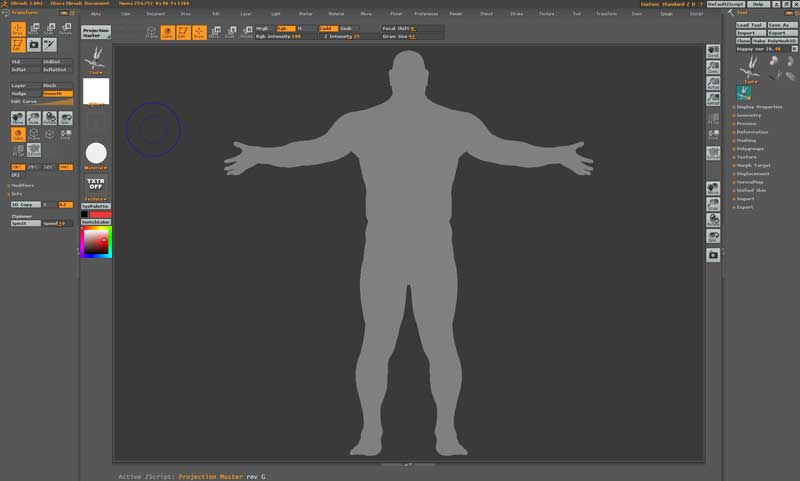The image size is (800, 481).
Task: Click the Draw icon in top shelf
Action: (x=199, y=32)
